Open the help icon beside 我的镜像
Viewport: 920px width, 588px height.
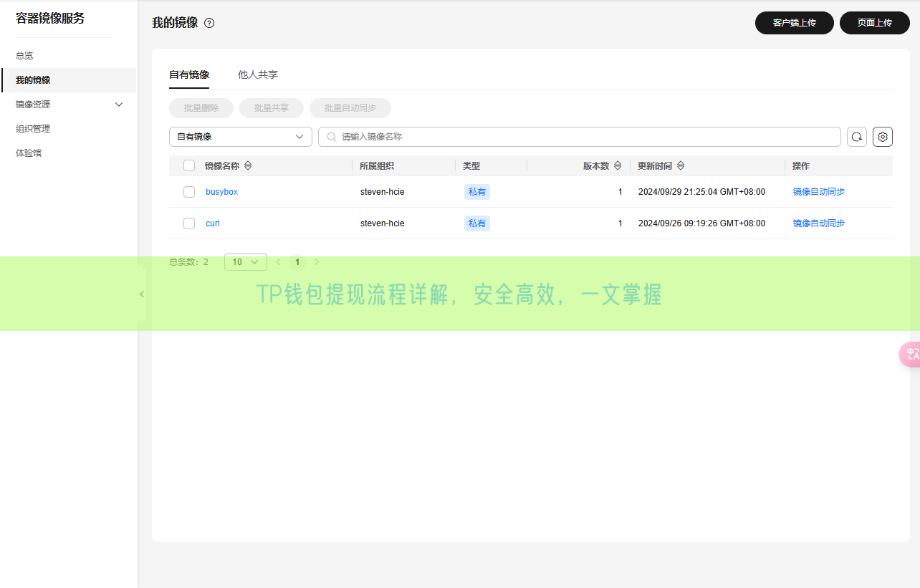[x=209, y=23]
